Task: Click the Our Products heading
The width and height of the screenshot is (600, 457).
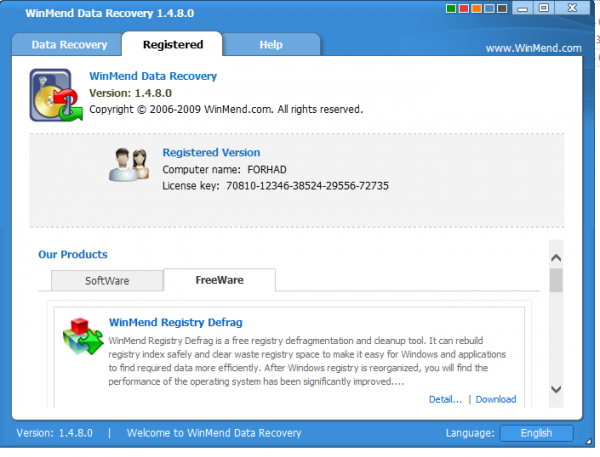Action: (x=73, y=255)
